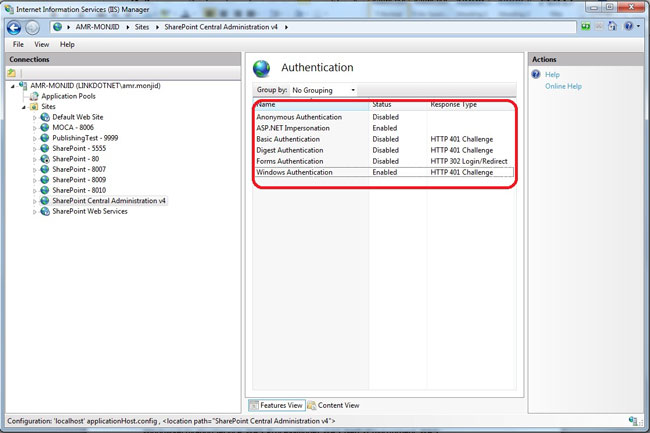This screenshot has height=433, width=650.
Task: Click HTTP 302 Login/Redirect cell
Action: pyautogui.click(x=469, y=161)
